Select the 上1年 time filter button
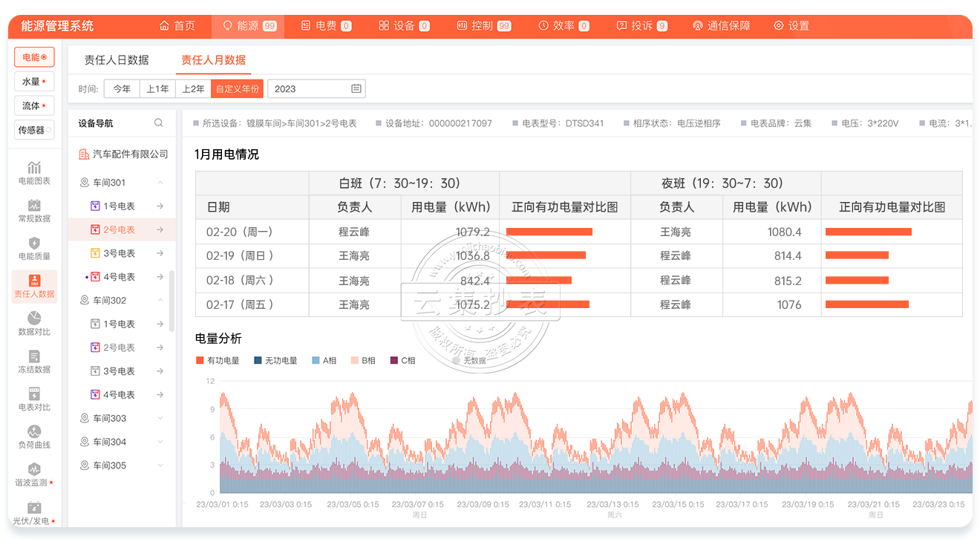The width and height of the screenshot is (980, 542). click(157, 89)
